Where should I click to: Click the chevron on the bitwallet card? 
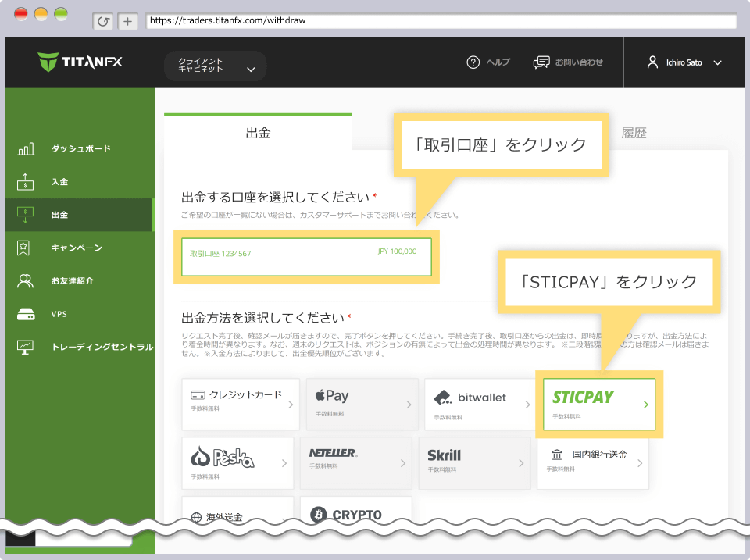click(527, 405)
